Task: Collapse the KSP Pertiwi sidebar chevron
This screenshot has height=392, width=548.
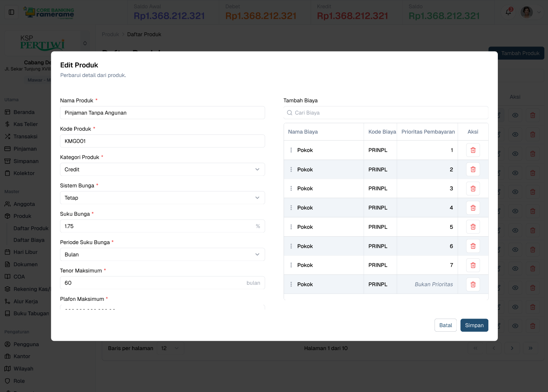Action: 85,43
